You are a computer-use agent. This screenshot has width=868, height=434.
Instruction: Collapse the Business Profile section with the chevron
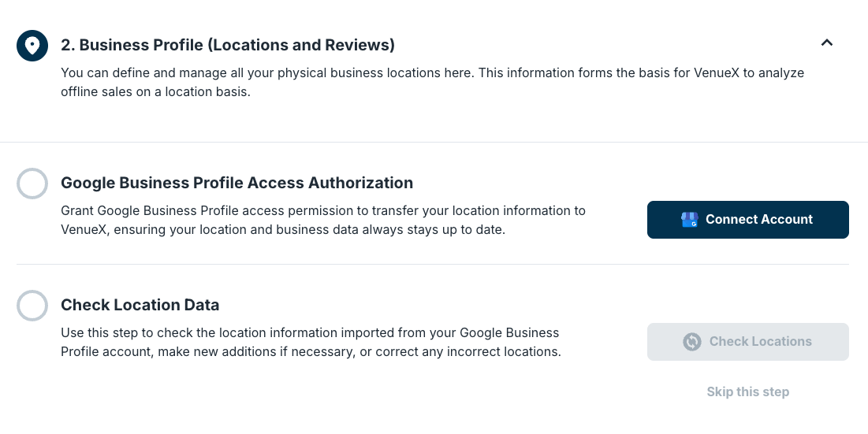(826, 43)
